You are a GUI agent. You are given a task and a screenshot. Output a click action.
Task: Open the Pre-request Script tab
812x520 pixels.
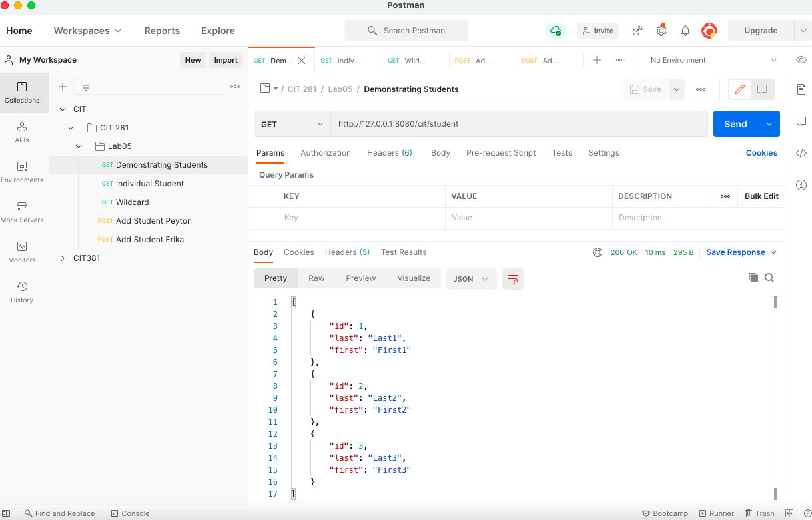(501, 153)
